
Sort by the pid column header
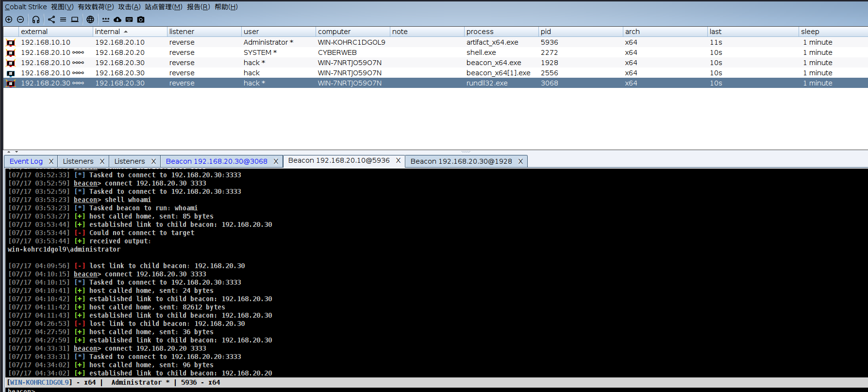click(581, 32)
